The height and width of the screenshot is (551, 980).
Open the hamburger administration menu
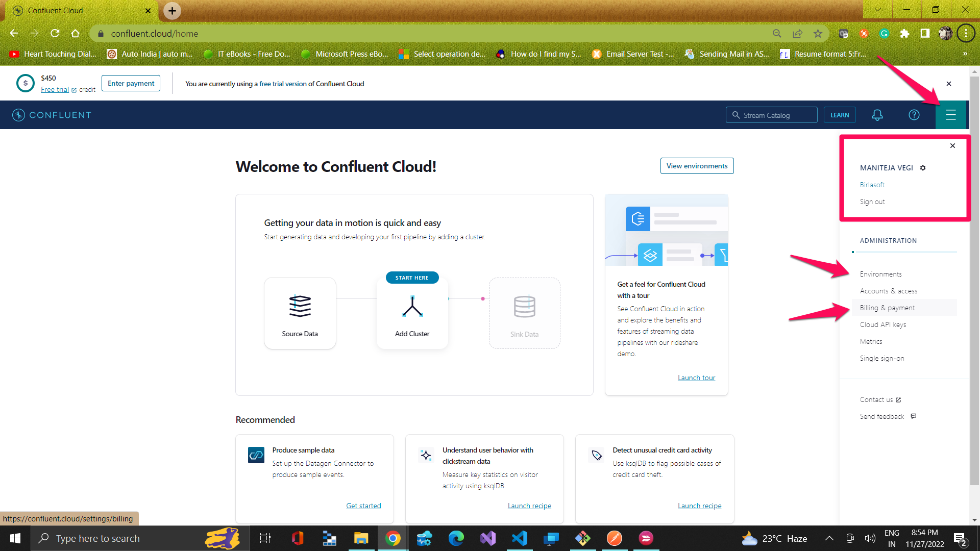[951, 115]
